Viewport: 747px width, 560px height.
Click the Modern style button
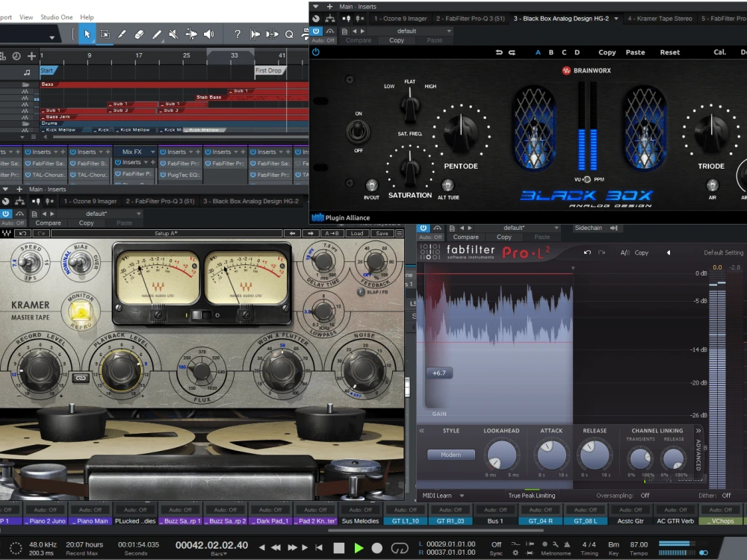coord(450,454)
